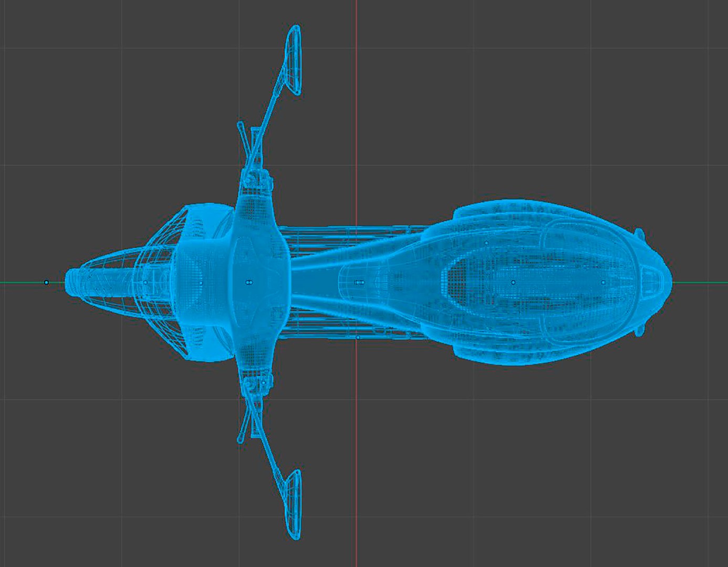Select the scooter's lower side mirror
Screen dimensions: 728x567
tap(293, 505)
